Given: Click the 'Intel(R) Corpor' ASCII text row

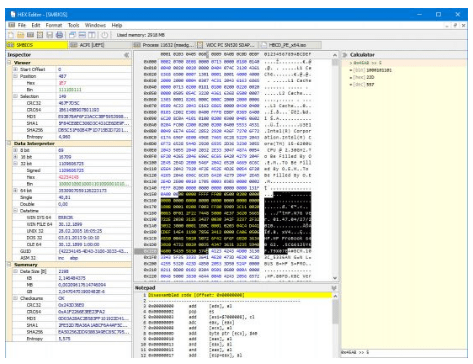Looking at the screenshot, I should coord(288,131).
